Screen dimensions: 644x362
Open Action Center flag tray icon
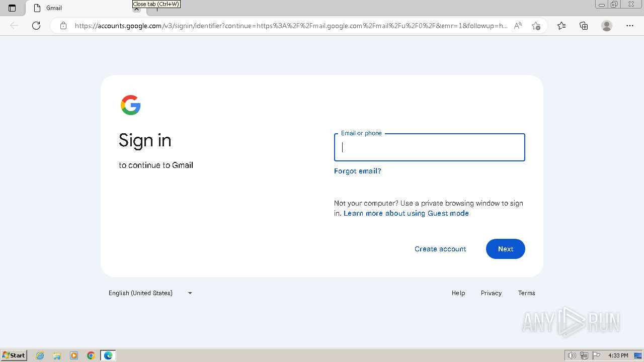pyautogui.click(x=596, y=355)
